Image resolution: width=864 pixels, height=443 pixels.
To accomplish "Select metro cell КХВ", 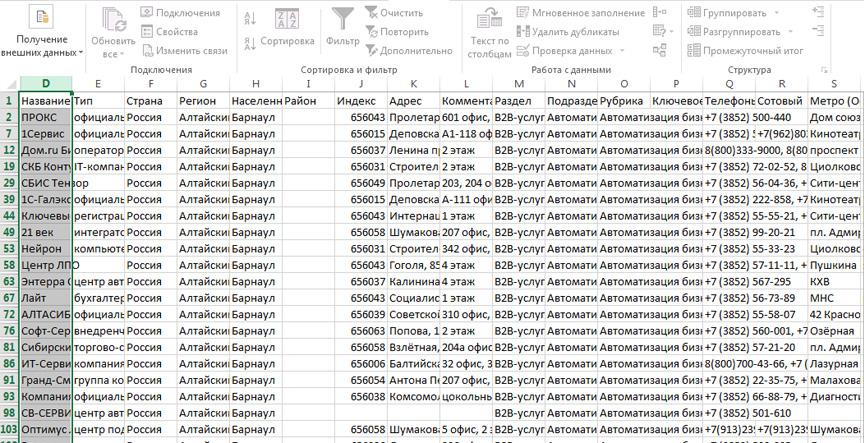I will click(834, 282).
